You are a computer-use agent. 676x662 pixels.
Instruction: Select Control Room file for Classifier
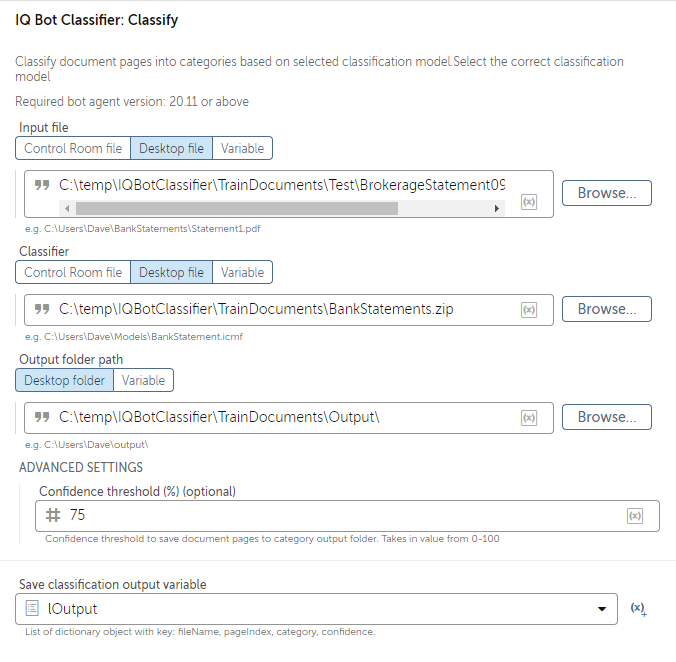pos(73,272)
